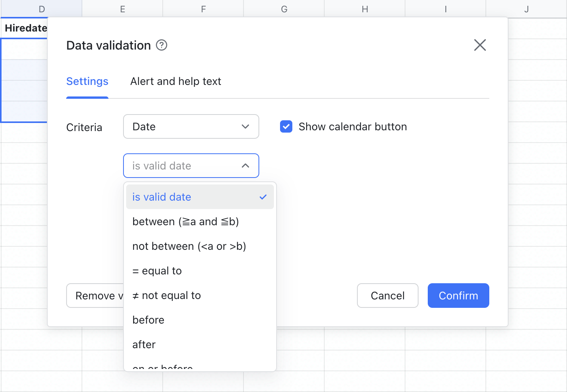Choose the '≠ not equal to' condition
Screen dimensions: 567x392
click(x=166, y=295)
